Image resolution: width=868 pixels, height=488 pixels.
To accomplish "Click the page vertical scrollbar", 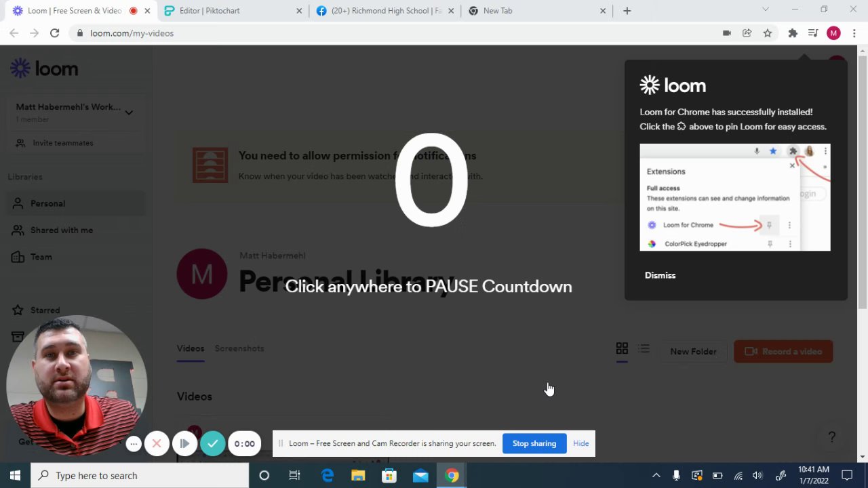I will pyautogui.click(x=863, y=183).
